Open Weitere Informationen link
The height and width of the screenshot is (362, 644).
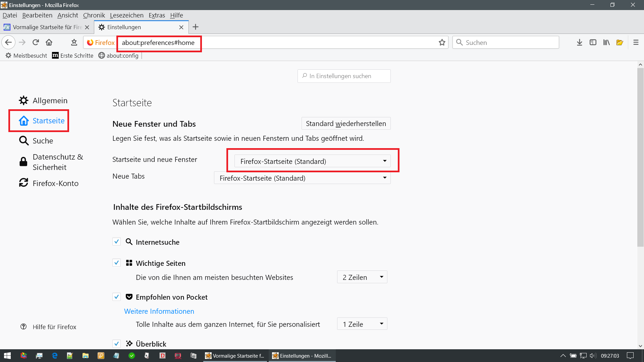click(159, 311)
